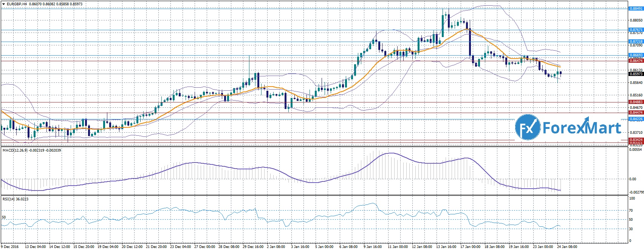Select the 0.84474 red support level tag

pyautogui.click(x=636, y=113)
